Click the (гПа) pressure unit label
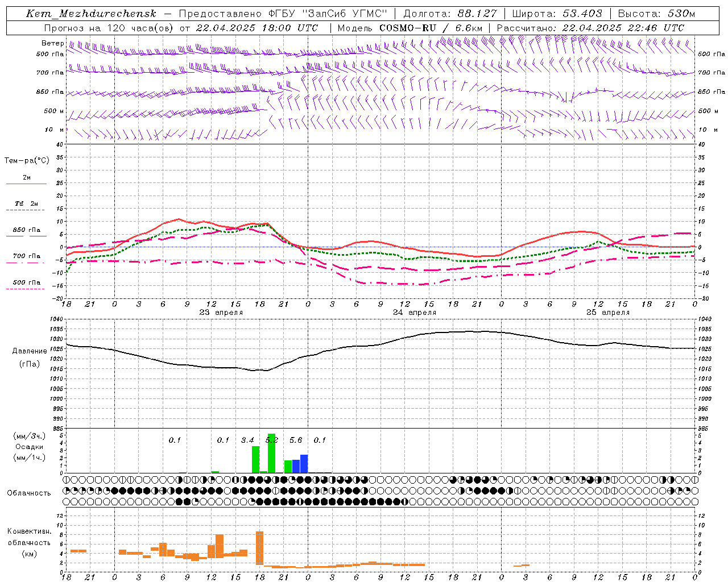 coord(30,364)
